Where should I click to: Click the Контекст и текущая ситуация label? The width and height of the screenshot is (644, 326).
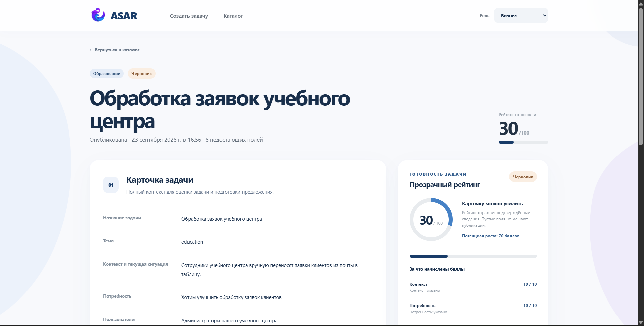coord(136,264)
